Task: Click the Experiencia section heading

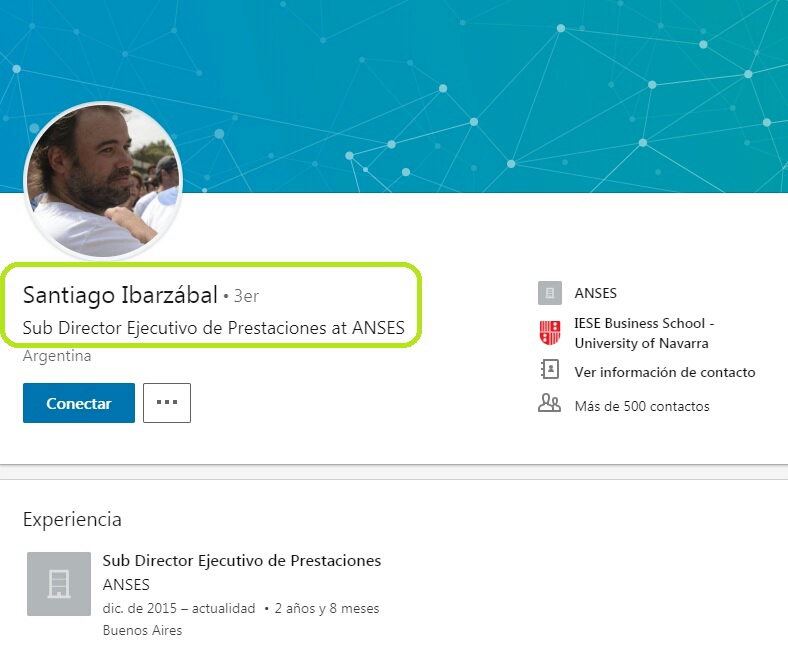Action: (x=72, y=519)
